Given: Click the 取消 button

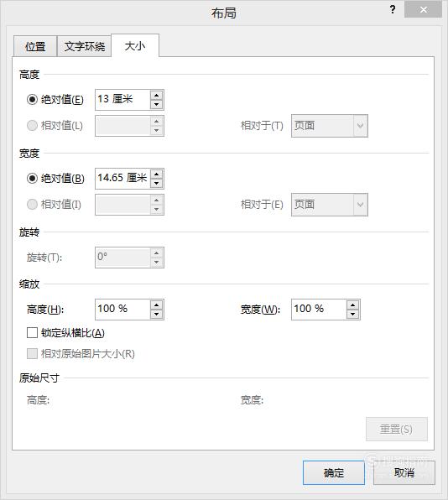Looking at the screenshot, I should 404,472.
